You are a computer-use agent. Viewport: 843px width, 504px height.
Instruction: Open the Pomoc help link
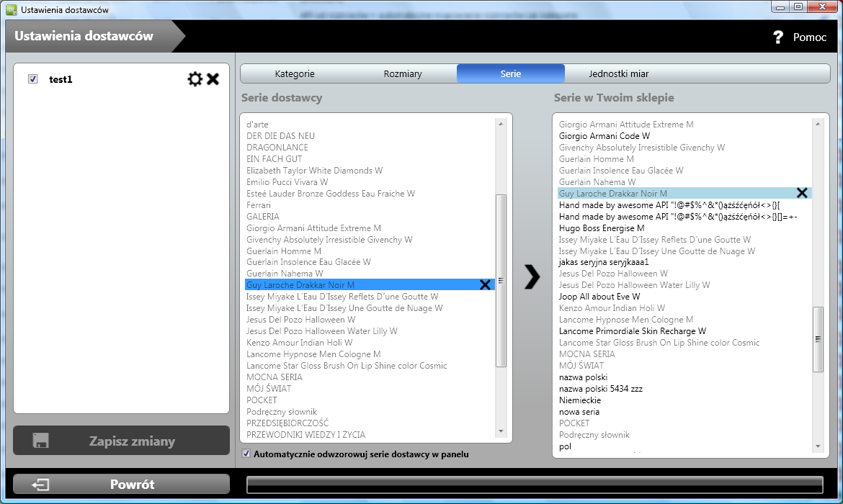[x=810, y=37]
